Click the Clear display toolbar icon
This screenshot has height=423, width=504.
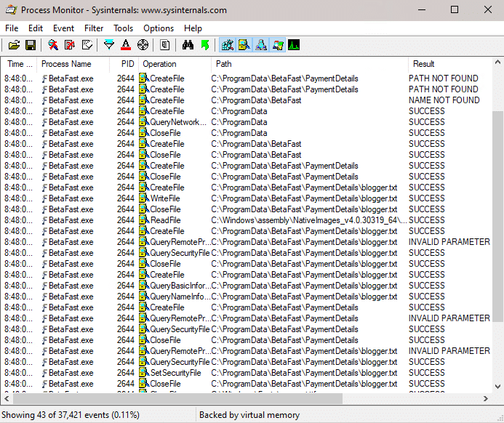pyautogui.click(x=87, y=45)
